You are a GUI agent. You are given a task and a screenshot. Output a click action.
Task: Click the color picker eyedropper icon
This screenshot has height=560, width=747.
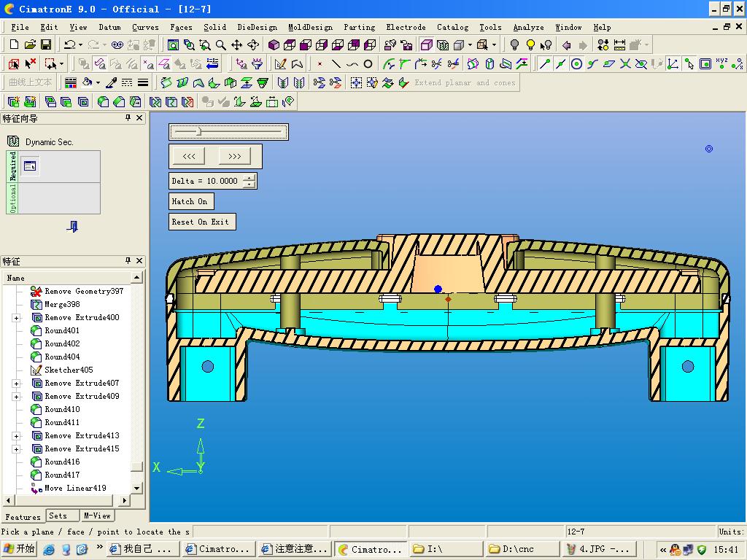pyautogui.click(x=111, y=83)
